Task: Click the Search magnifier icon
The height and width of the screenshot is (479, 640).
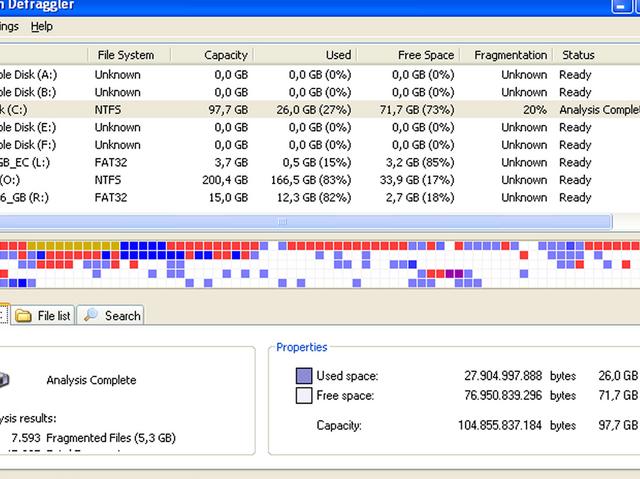Action: pos(91,315)
